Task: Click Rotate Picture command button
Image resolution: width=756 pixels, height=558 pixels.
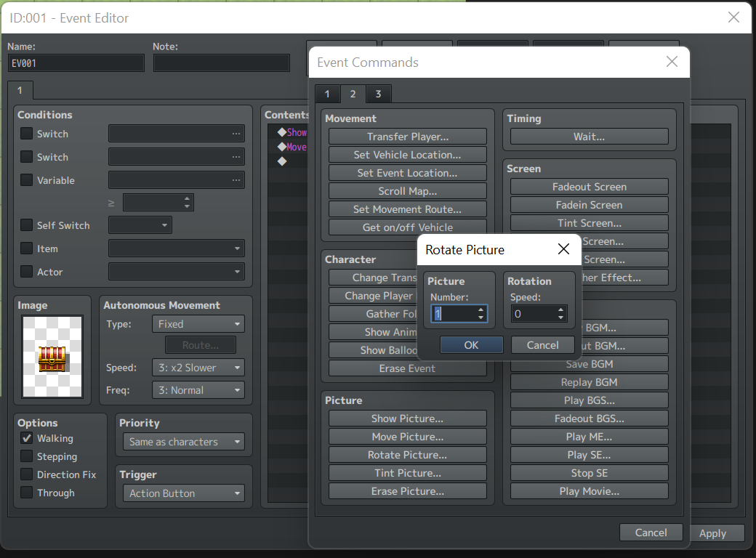Action: (x=407, y=455)
